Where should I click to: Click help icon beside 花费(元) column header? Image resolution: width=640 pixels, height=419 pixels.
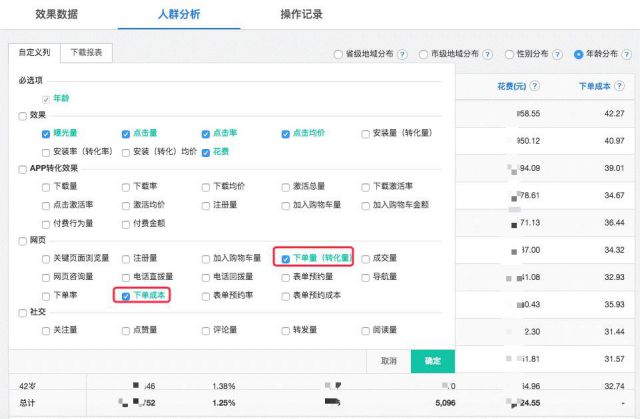click(535, 87)
